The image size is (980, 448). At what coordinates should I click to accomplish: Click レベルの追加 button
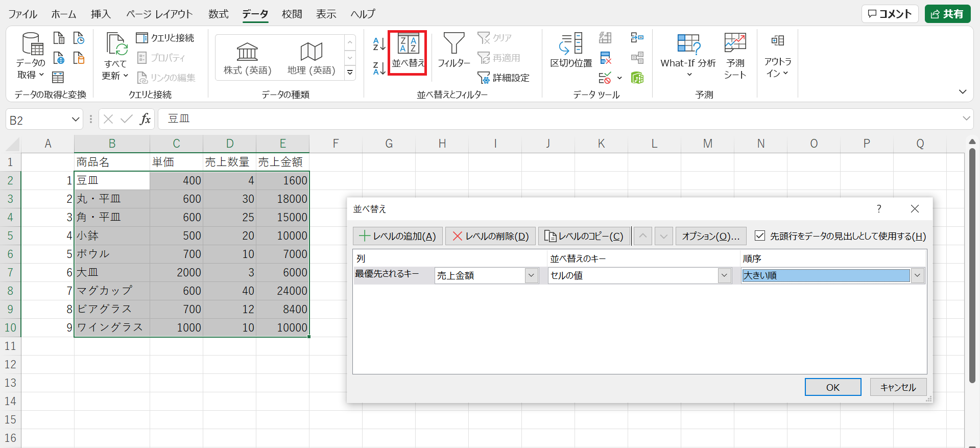pos(398,236)
